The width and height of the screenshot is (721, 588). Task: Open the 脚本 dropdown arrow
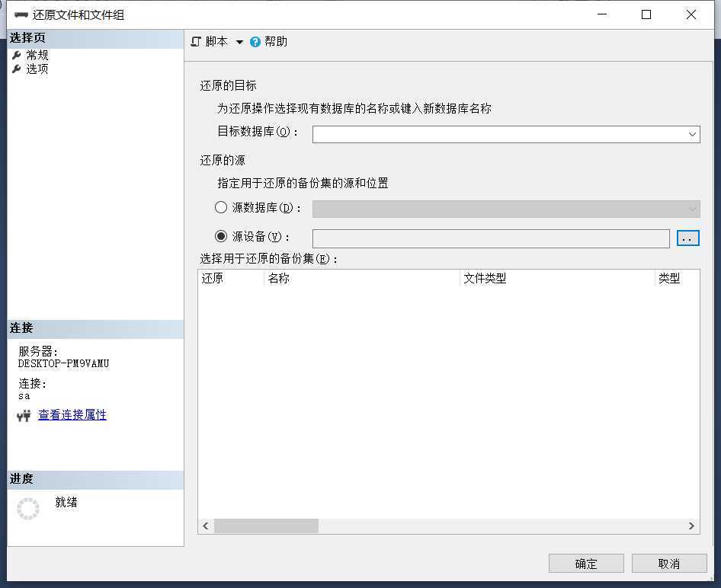pos(239,42)
